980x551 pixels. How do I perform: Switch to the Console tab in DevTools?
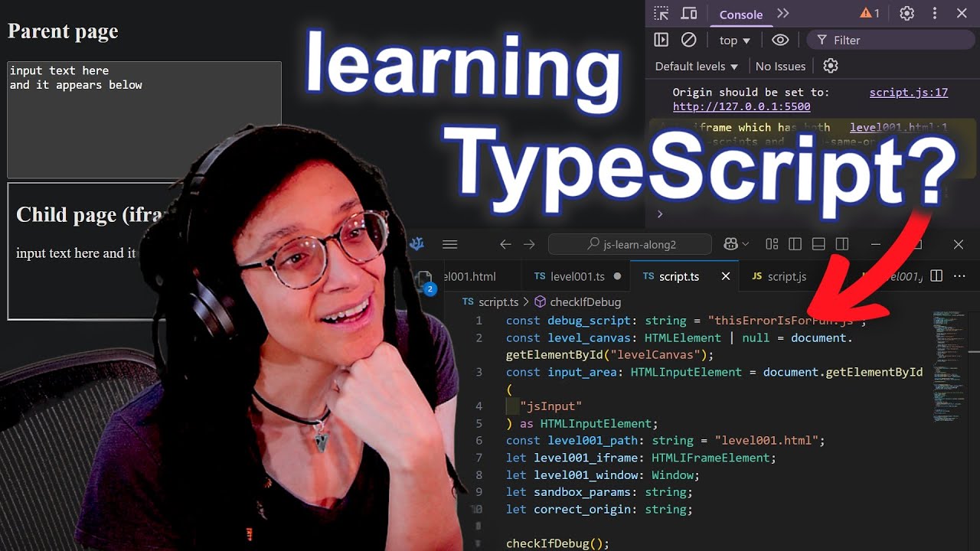pos(741,15)
